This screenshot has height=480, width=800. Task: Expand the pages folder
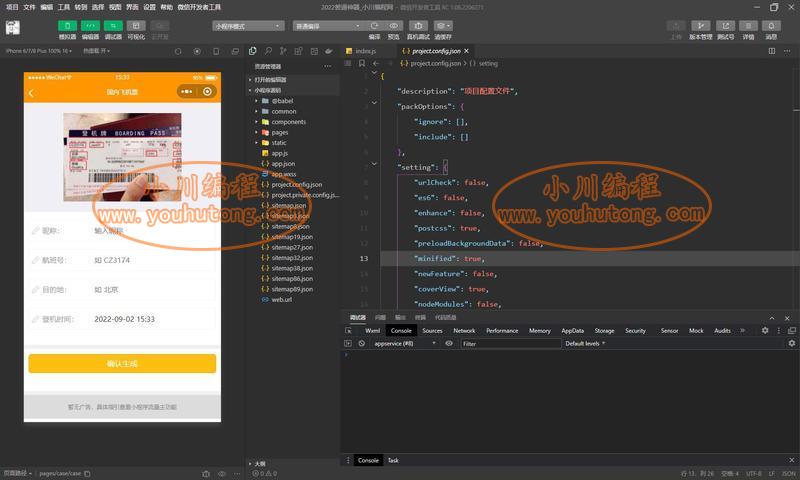pyautogui.click(x=257, y=132)
